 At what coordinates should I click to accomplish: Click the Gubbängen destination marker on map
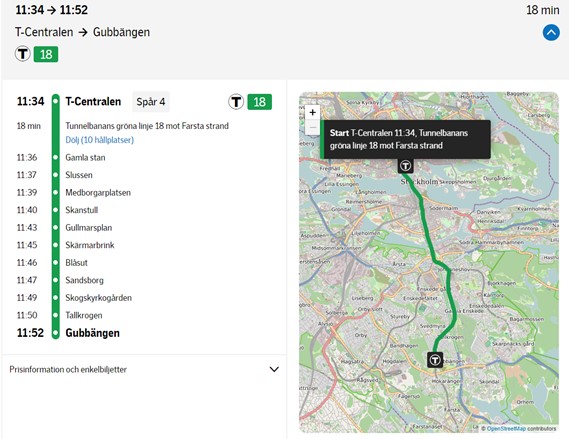point(435,360)
